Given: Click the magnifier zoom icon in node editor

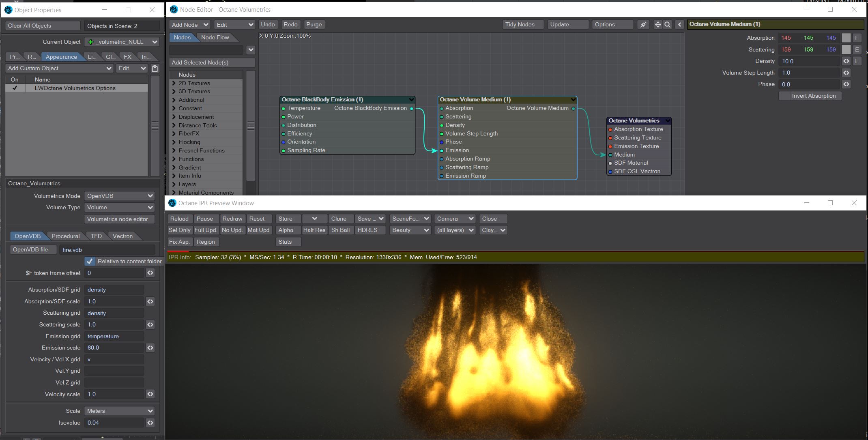Looking at the screenshot, I should 667,25.
